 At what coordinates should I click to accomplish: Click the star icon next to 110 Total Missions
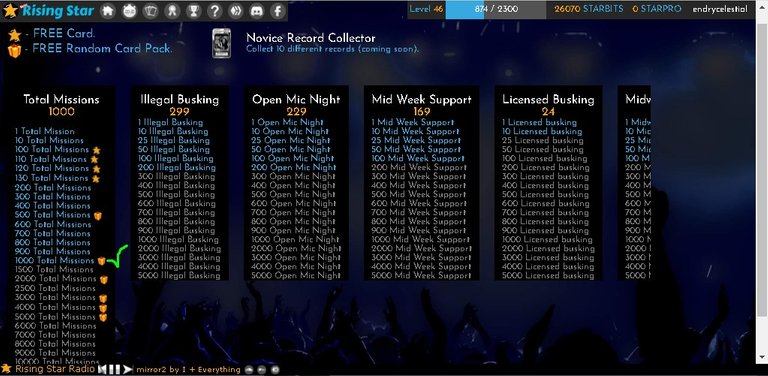(x=94, y=159)
